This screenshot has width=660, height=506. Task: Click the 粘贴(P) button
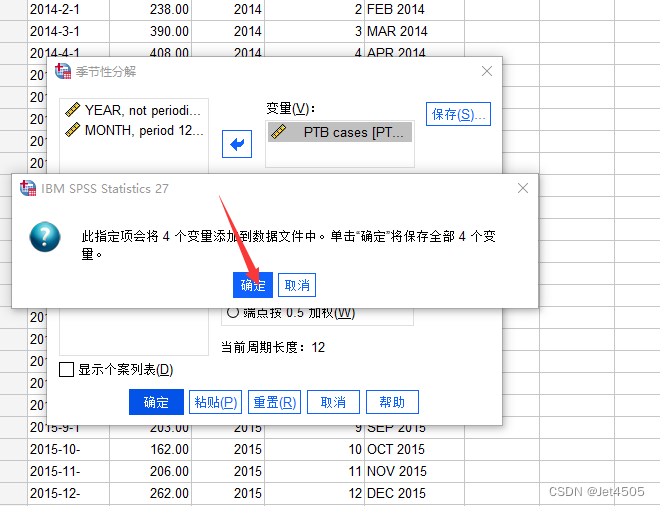(x=216, y=402)
